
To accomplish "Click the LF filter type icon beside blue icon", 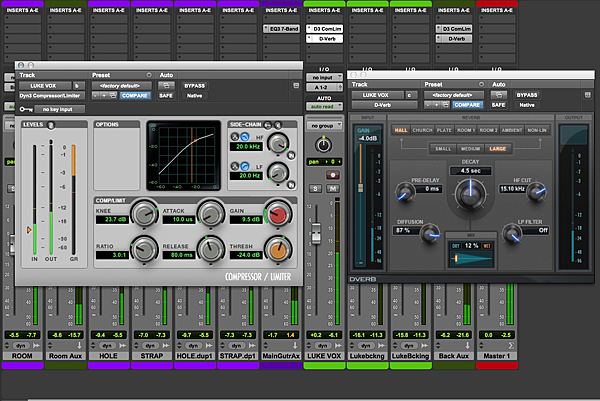I will coord(235,166).
